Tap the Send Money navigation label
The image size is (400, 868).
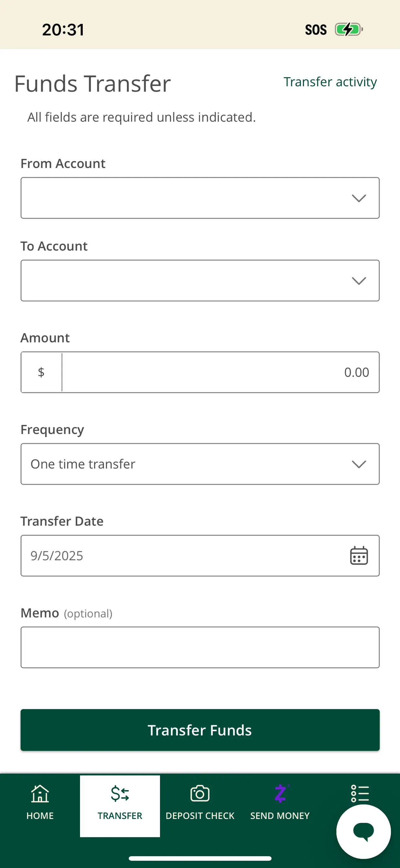click(x=280, y=816)
